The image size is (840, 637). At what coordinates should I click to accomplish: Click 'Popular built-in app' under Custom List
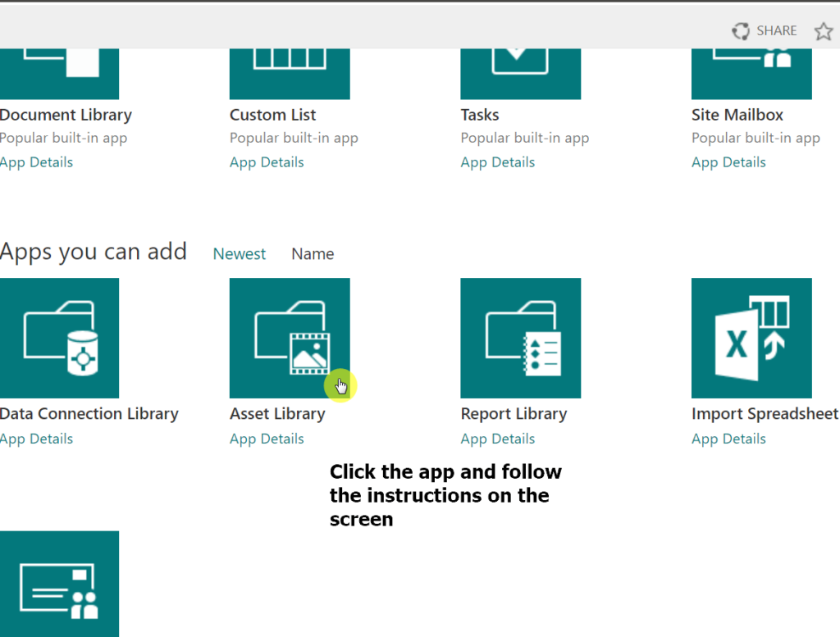point(294,138)
